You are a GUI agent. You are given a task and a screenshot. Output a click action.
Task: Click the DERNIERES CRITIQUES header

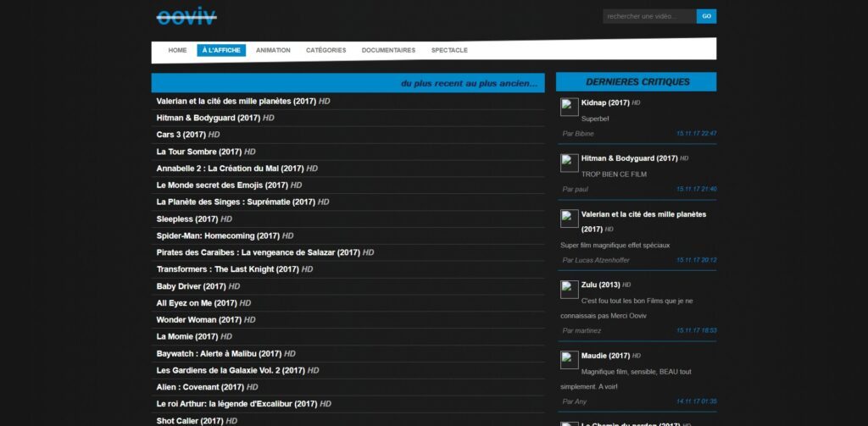pyautogui.click(x=637, y=82)
